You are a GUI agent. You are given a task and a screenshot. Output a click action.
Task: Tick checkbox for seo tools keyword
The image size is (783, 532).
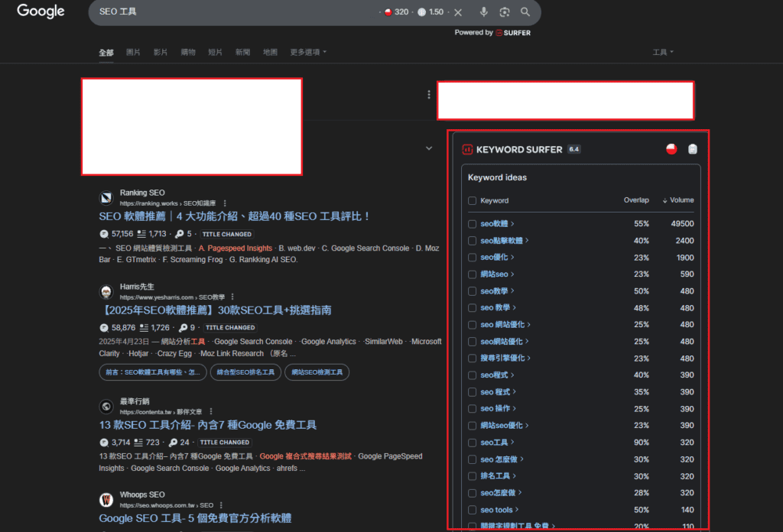pos(472,510)
